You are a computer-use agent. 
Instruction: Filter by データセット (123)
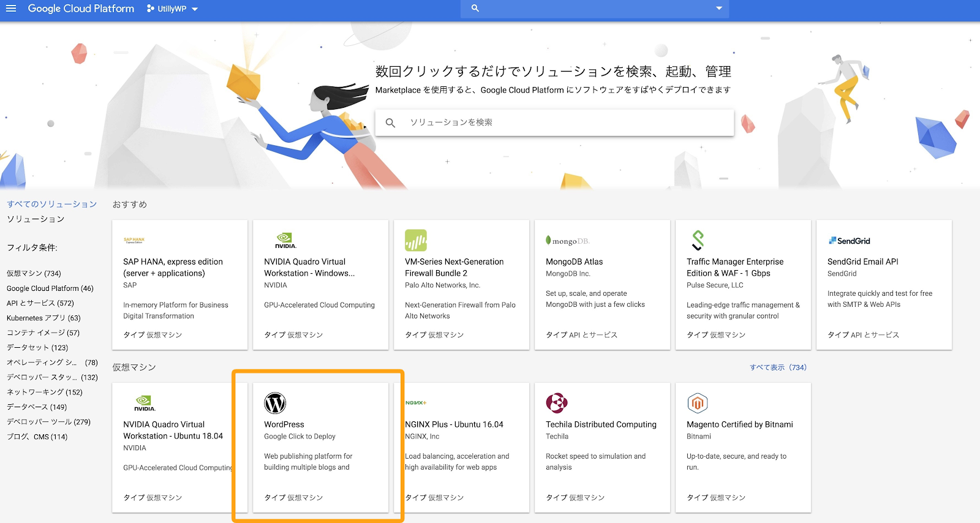coord(37,347)
